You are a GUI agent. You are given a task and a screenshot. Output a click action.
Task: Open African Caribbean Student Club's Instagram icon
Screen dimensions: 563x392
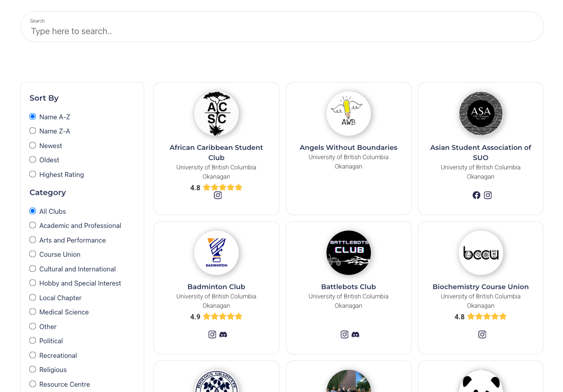tap(218, 195)
